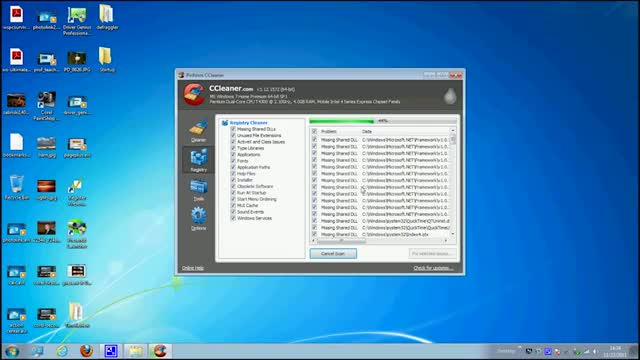Select the system32 dxtex4 result row
Viewport: 640px width, 360px height.
[380, 234]
